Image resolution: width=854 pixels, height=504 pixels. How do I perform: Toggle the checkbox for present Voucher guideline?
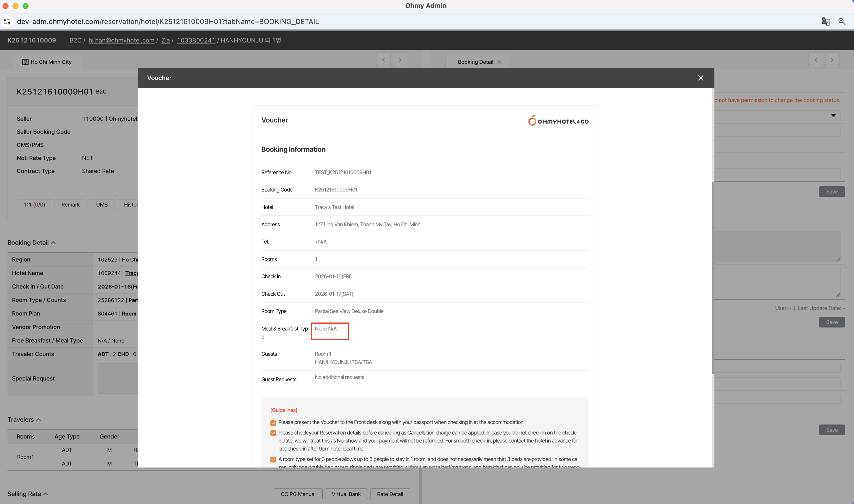[x=273, y=423]
